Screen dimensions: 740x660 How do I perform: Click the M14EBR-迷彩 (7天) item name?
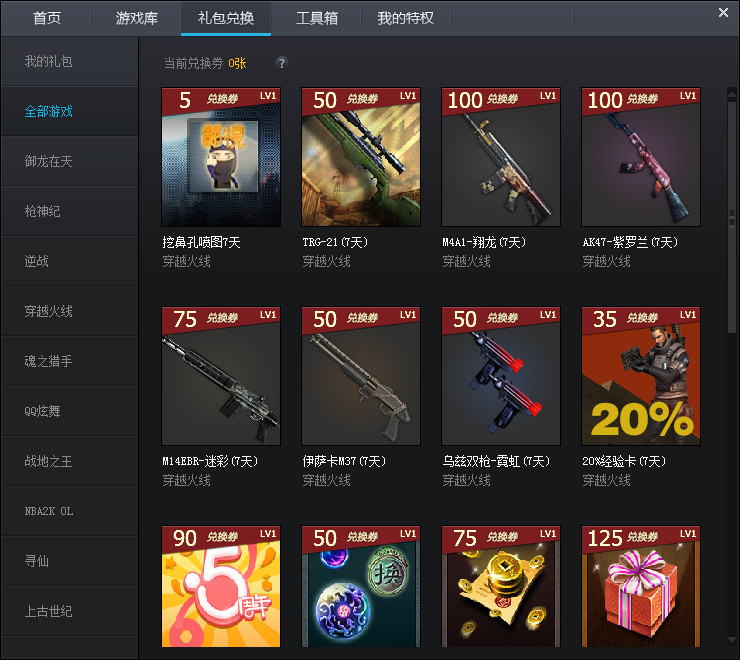click(x=210, y=461)
